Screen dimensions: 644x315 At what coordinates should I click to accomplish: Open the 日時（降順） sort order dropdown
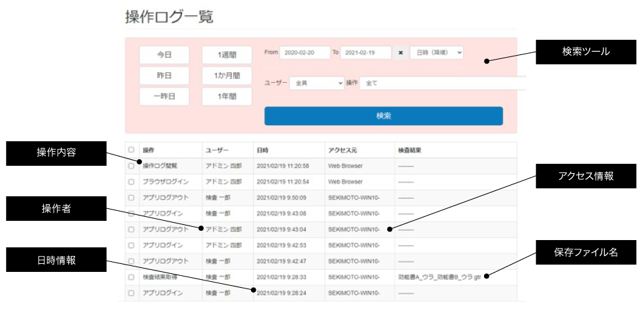click(x=437, y=52)
